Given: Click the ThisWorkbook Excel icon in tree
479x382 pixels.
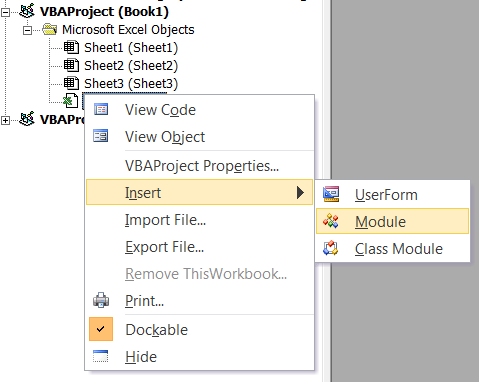Looking at the screenshot, I should [x=70, y=101].
